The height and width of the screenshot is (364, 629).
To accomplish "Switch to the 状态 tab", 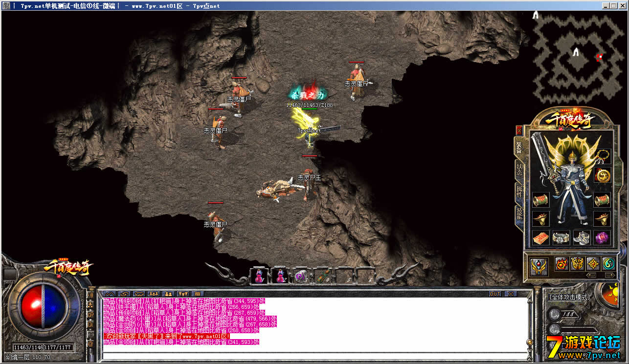I will coord(519,169).
